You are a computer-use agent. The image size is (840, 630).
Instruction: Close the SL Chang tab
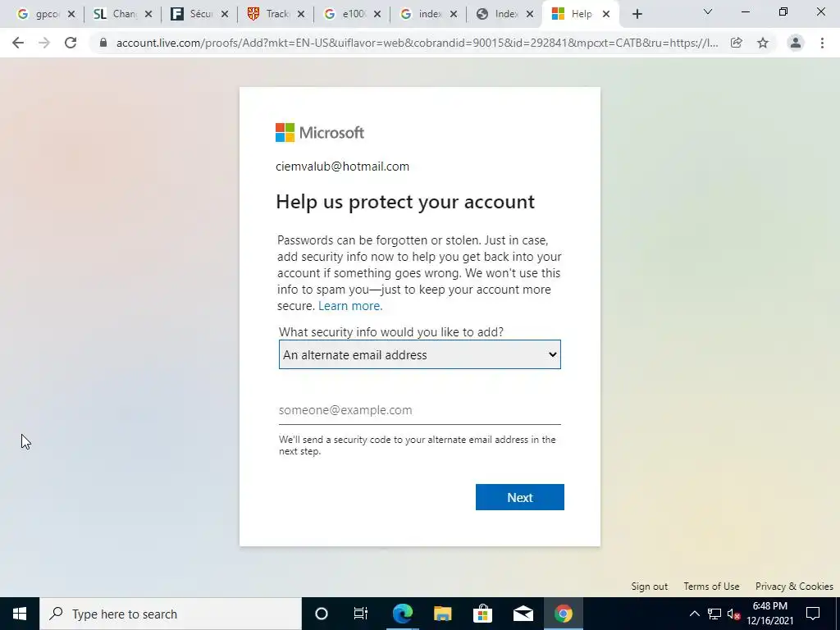pos(148,15)
